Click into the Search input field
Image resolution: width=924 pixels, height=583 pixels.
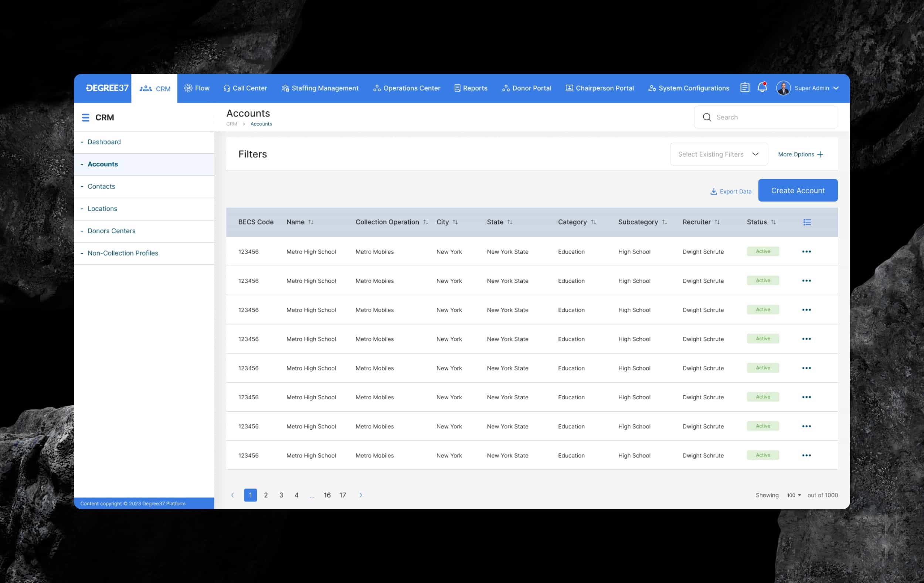771,118
